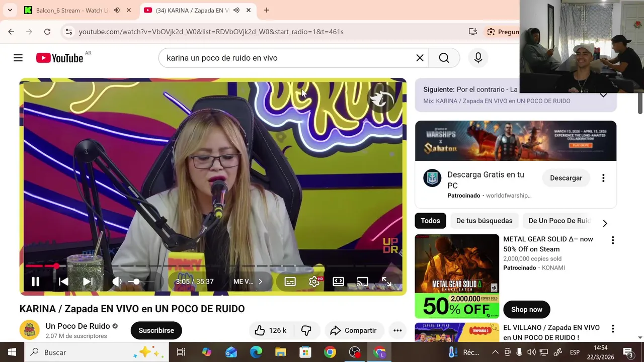This screenshot has width=644, height=362.
Task: Run search with the magnifier button
Action: (444, 58)
